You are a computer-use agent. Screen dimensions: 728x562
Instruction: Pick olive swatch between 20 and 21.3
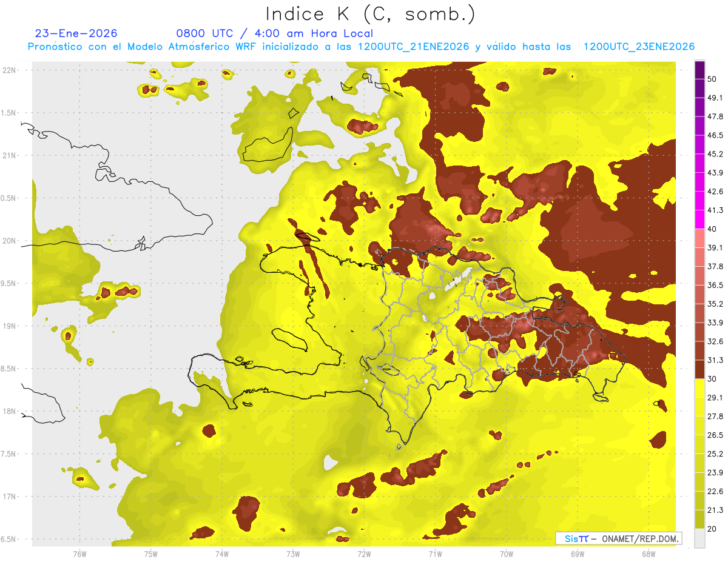(x=699, y=519)
